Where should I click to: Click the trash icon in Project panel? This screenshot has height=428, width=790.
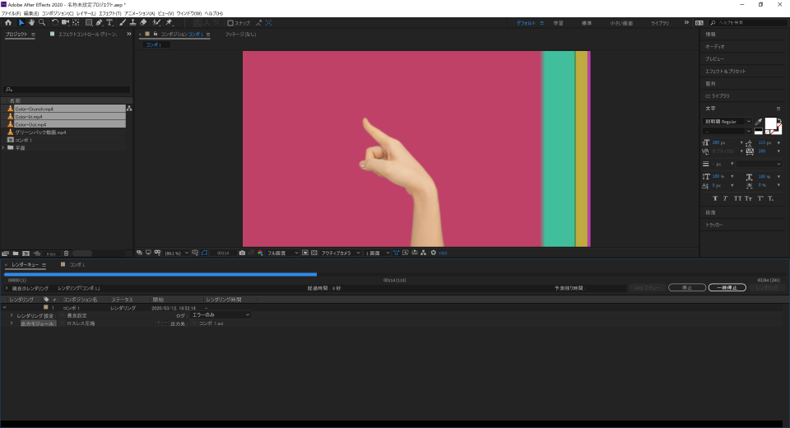pyautogui.click(x=66, y=254)
